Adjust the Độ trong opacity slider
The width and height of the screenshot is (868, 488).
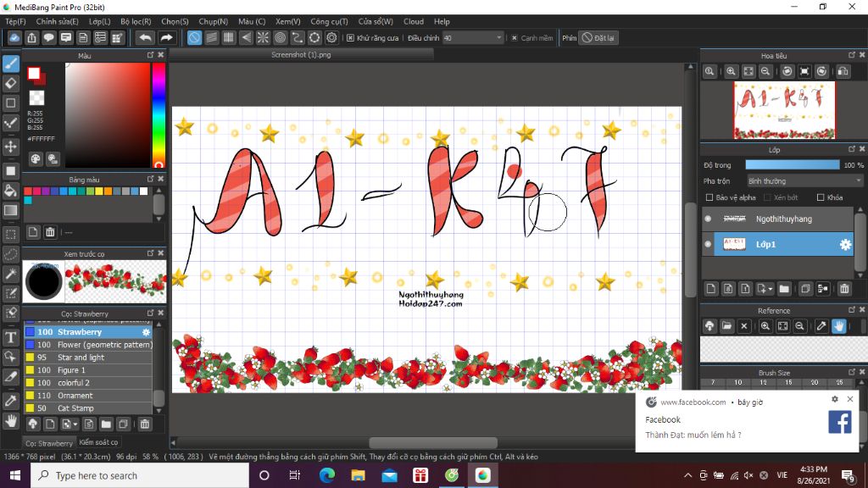(793, 165)
